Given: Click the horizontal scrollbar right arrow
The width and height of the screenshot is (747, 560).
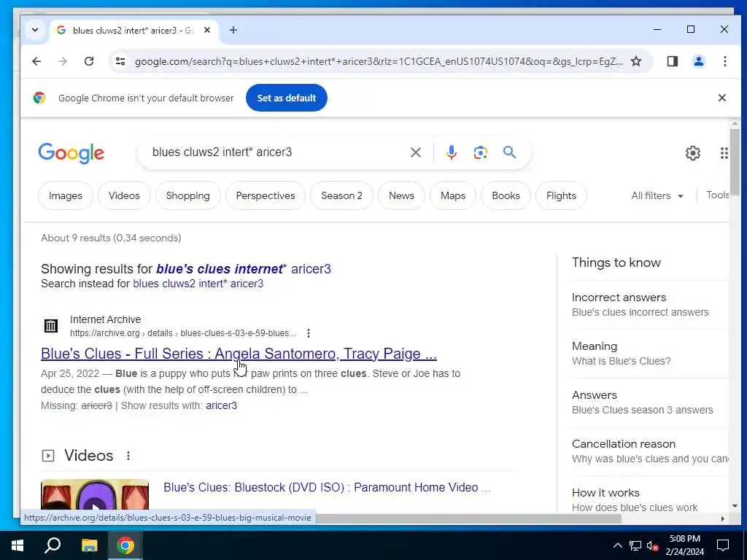Looking at the screenshot, I should coord(722,518).
